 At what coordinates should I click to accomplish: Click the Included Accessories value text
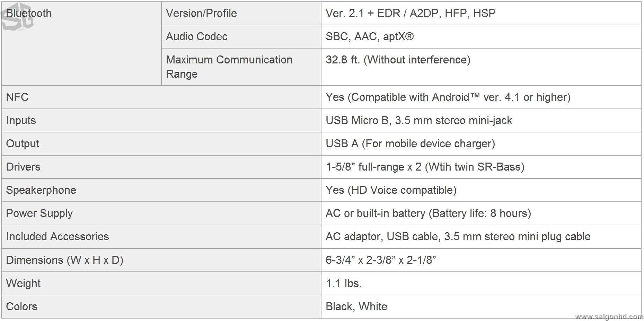[458, 236]
